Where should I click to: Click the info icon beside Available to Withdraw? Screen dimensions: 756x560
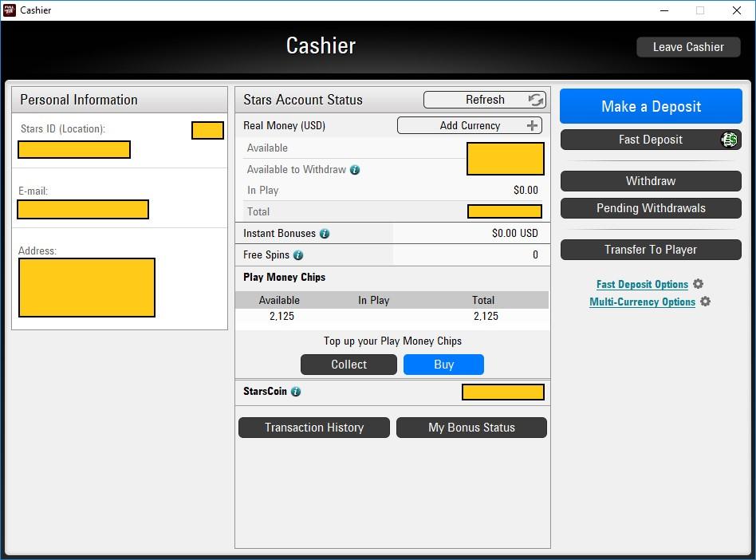pos(355,170)
